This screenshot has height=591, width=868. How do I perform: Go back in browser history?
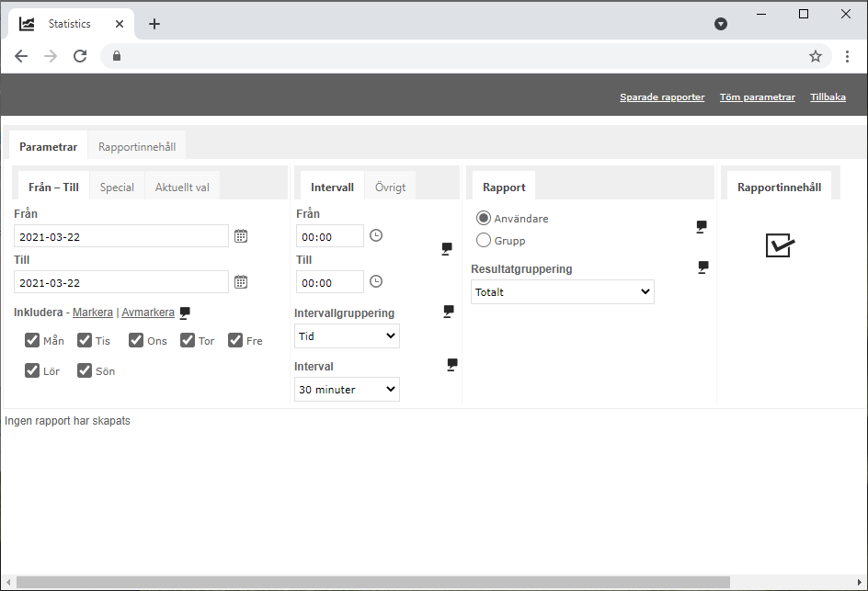[x=21, y=56]
